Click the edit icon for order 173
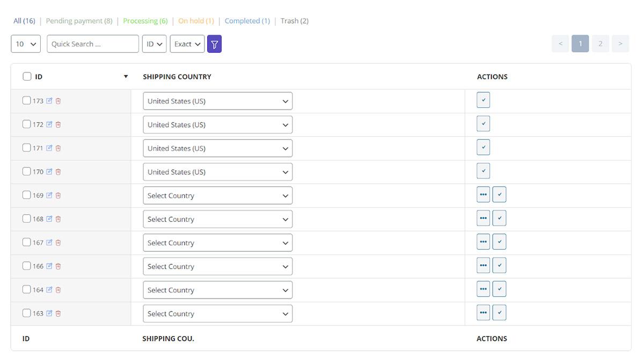The width and height of the screenshot is (644, 356). click(x=49, y=101)
